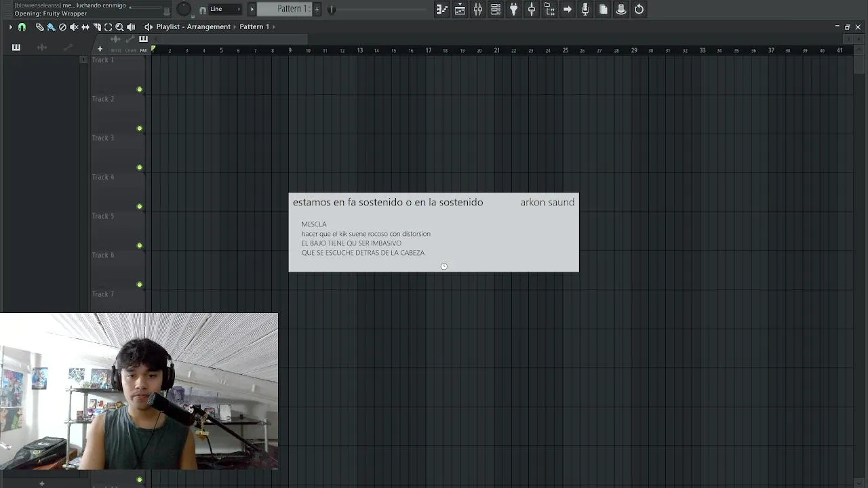Click note text 'EL BAJO TIENE QU SER IMBASIVO'
Screen dimensions: 868x488
coord(351,243)
